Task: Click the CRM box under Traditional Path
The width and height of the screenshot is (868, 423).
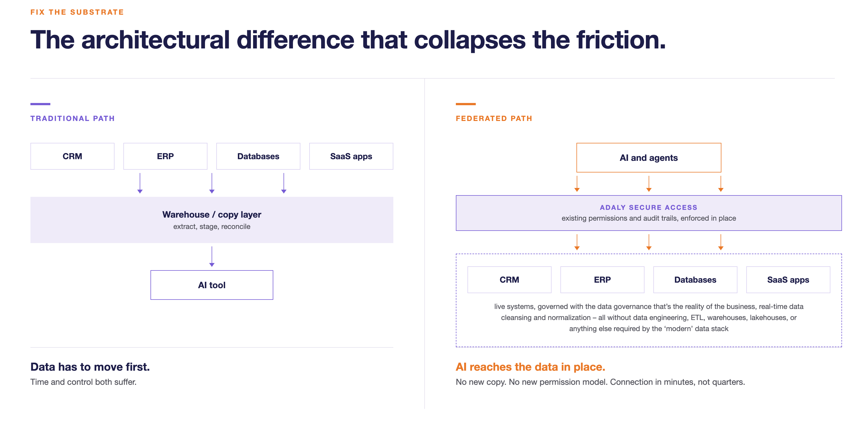Action: tap(72, 156)
